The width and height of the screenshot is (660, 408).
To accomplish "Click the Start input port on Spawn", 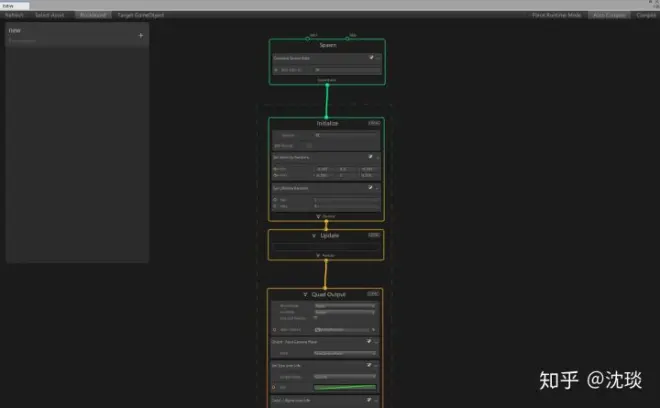I will click(x=308, y=38).
